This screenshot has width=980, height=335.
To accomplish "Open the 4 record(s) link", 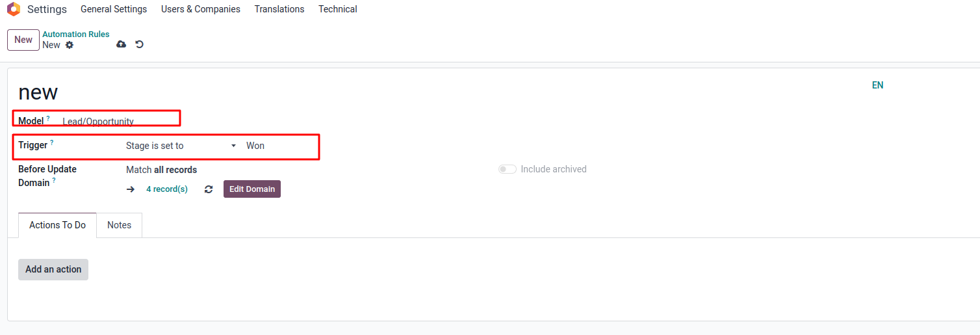I will coord(167,189).
